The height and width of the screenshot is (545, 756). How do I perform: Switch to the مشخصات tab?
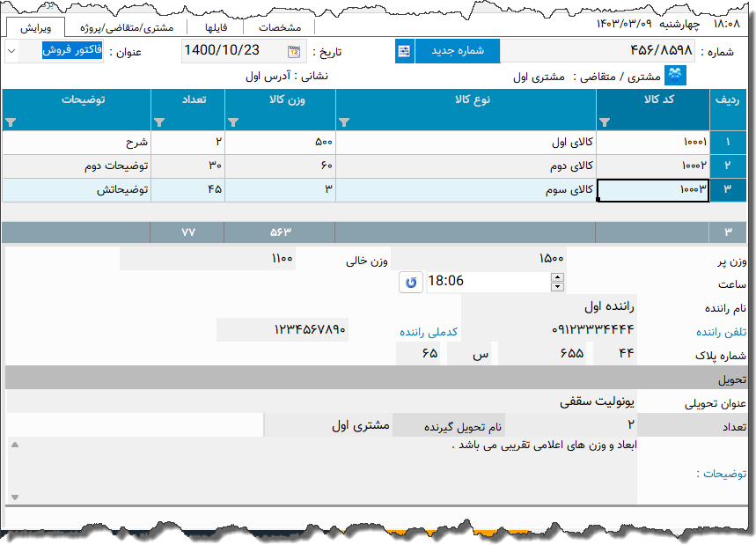280,26
